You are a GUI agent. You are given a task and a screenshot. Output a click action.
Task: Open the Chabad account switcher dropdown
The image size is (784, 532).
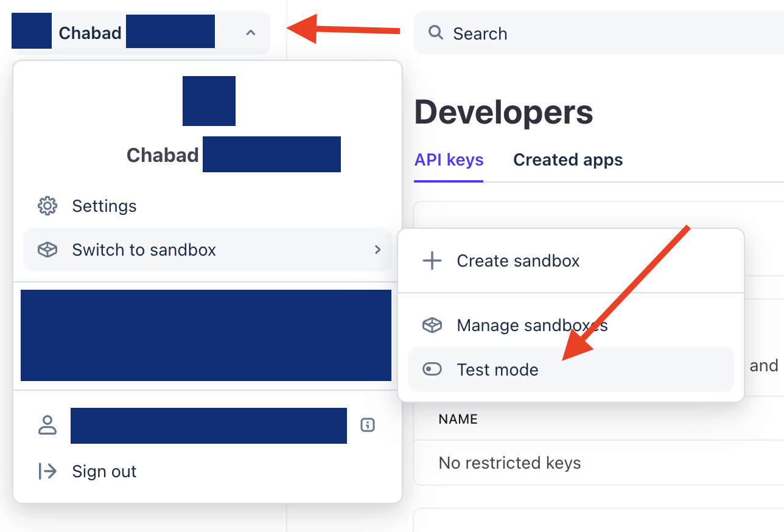point(140,33)
